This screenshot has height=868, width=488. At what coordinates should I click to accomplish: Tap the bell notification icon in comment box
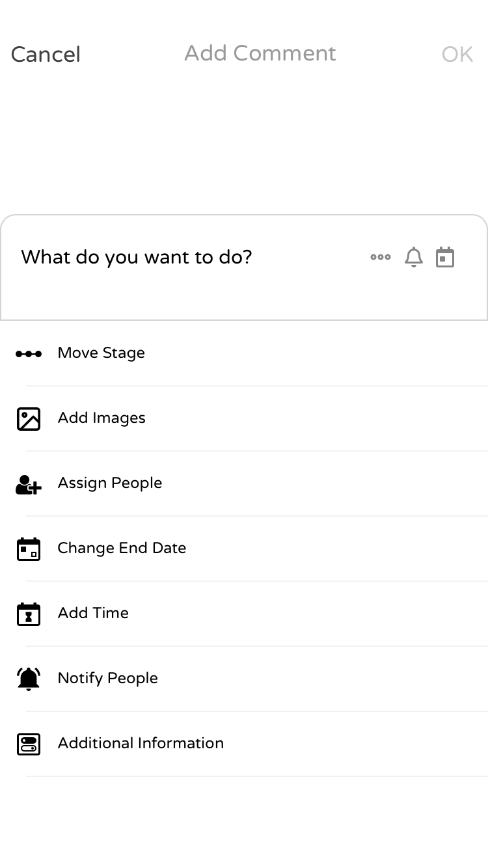coord(414,257)
